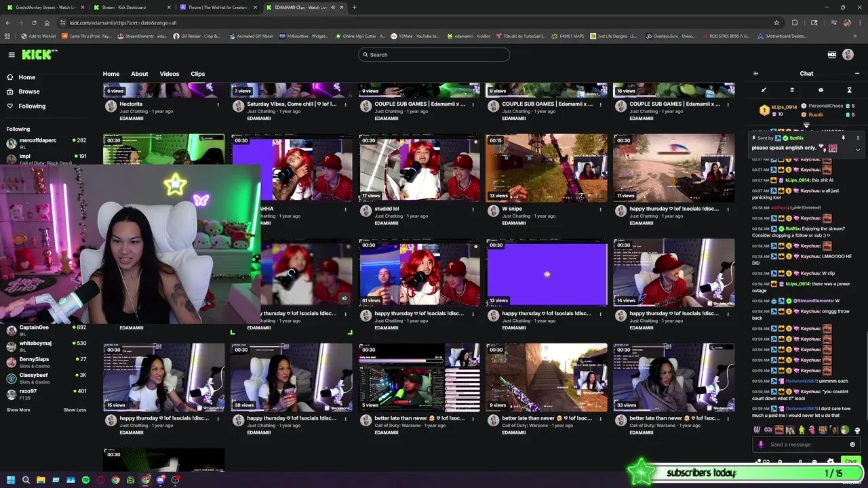The height and width of the screenshot is (488, 868).
Task: Open Spotify from the taskbar
Action: coord(85,480)
